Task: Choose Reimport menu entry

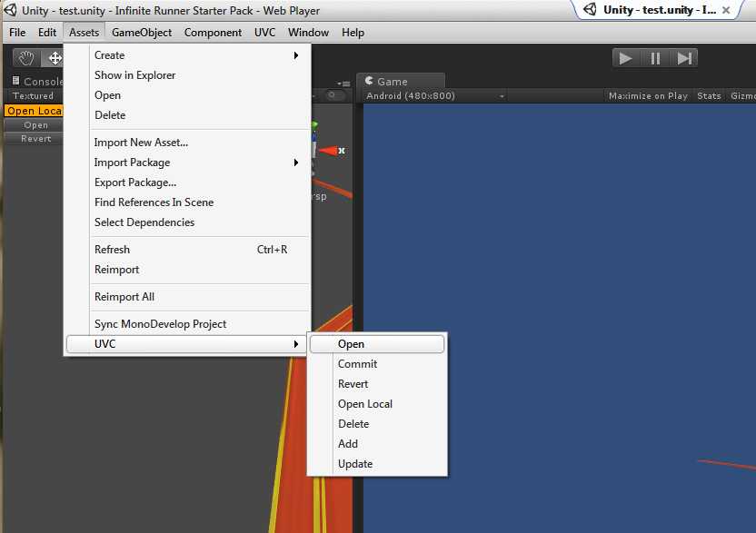Action: pos(187,270)
